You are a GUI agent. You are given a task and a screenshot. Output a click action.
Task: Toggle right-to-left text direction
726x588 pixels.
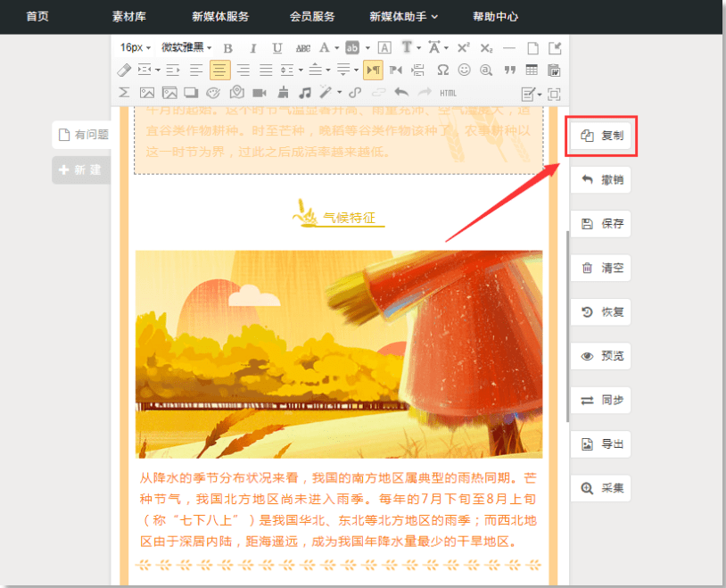[x=396, y=70]
